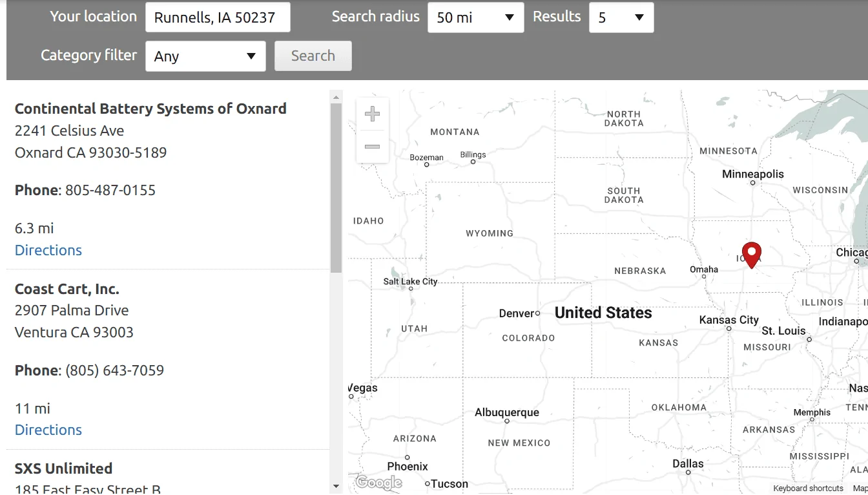Click the UTAH state label
This screenshot has width=868, height=495.
[414, 328]
